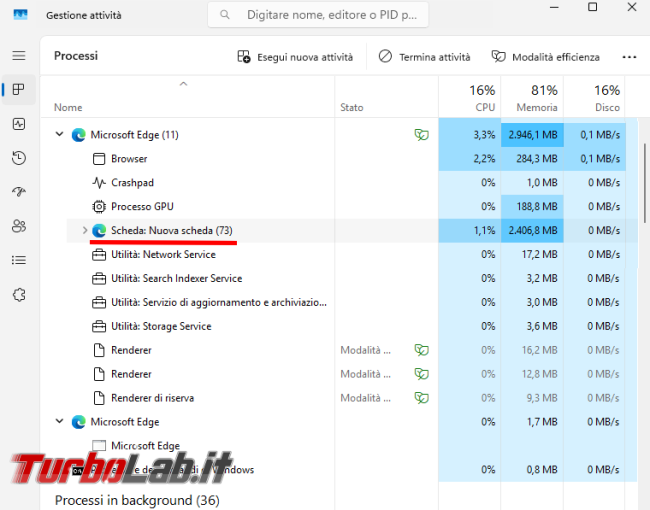Screen dimensions: 650x510
Task: Sort by the Disco column header
Action: click(594, 98)
